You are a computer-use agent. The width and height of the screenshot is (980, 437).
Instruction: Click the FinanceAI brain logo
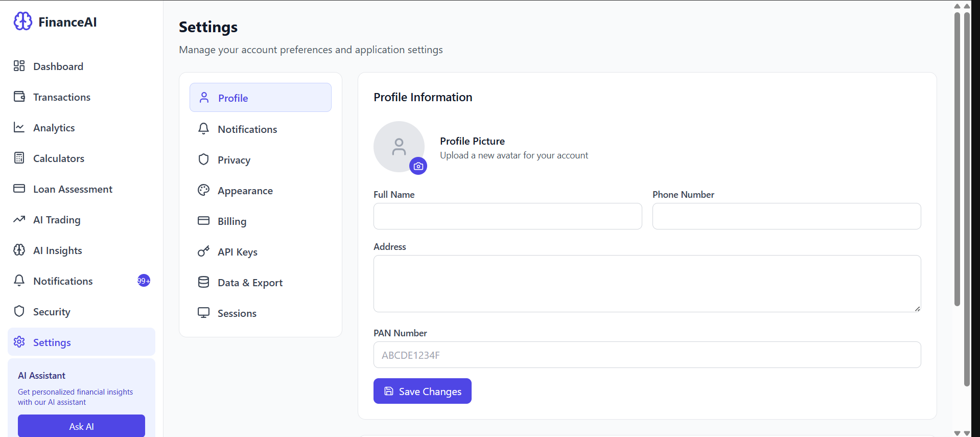pyautogui.click(x=23, y=21)
